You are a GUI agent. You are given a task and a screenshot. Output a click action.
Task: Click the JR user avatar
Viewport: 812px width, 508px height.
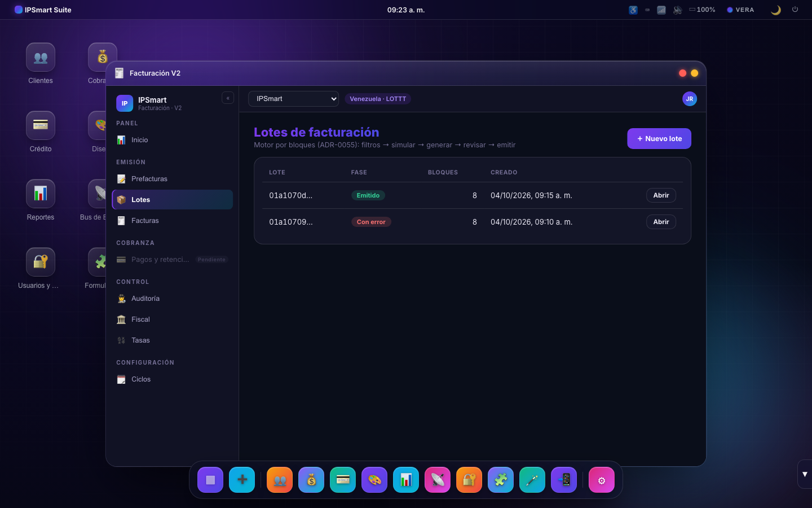(x=690, y=99)
